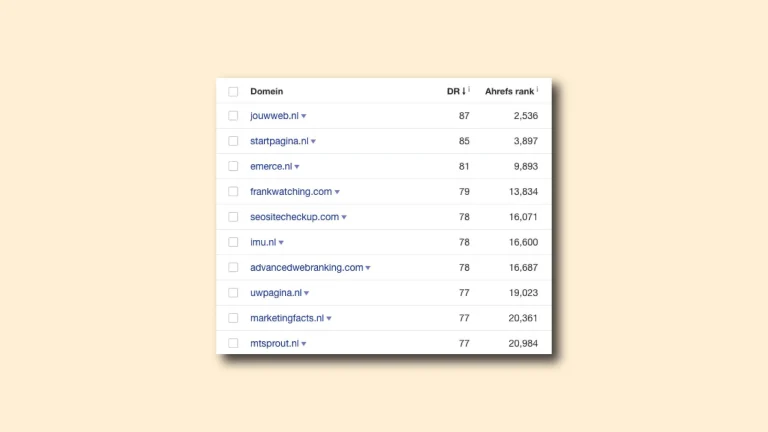Check the box for marketingfacts.nl row
768x432 pixels.
point(233,318)
